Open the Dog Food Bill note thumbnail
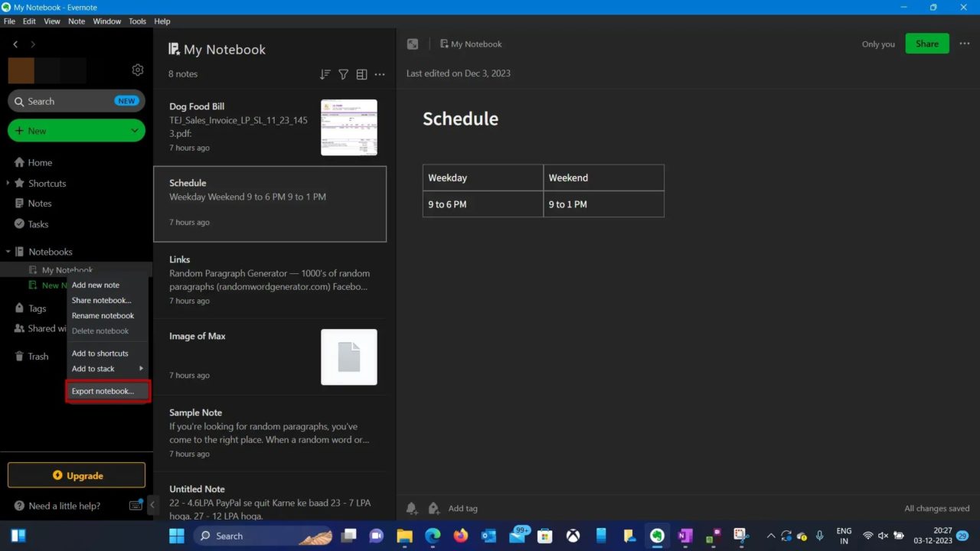 (348, 127)
